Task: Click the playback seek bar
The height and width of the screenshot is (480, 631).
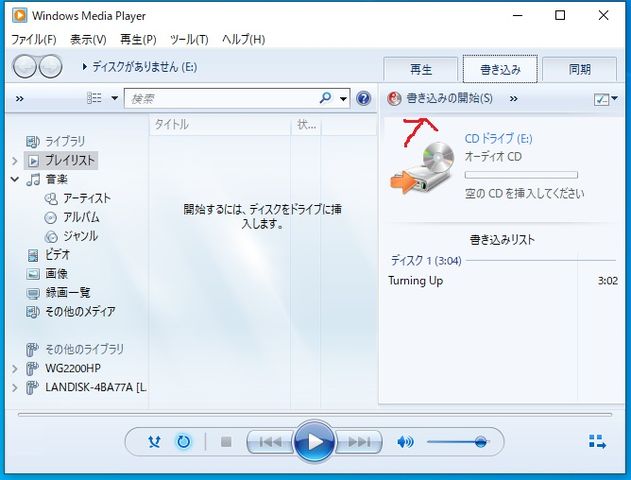Action: click(x=315, y=414)
